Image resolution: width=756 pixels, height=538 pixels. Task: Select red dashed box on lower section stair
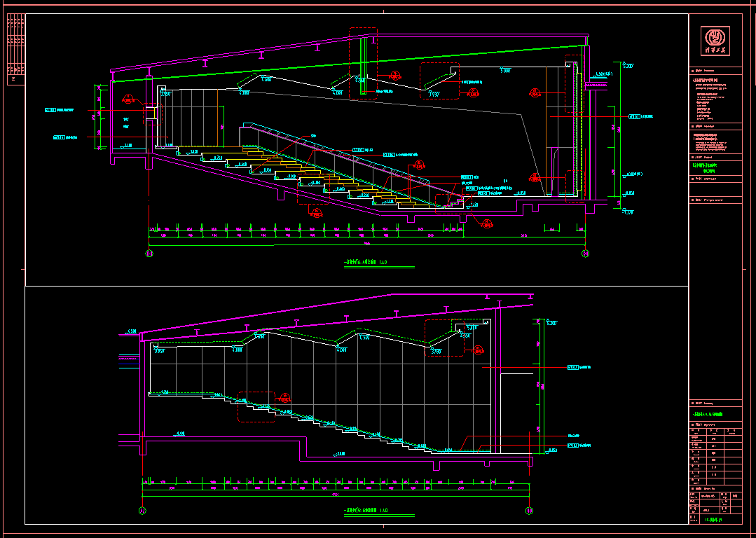pyautogui.click(x=256, y=406)
